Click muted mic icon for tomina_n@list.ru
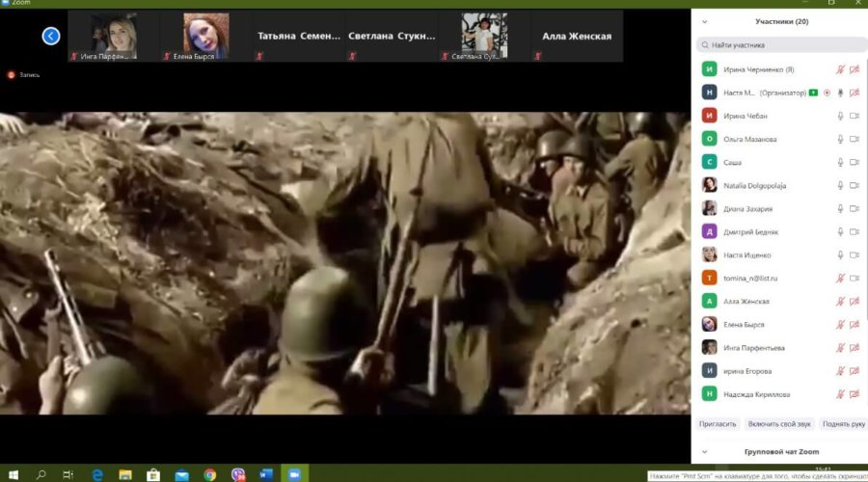This screenshot has width=868, height=482. 840,279
